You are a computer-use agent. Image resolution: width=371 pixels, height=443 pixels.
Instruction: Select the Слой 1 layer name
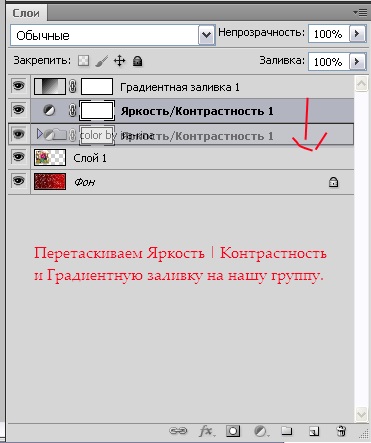(x=90, y=158)
